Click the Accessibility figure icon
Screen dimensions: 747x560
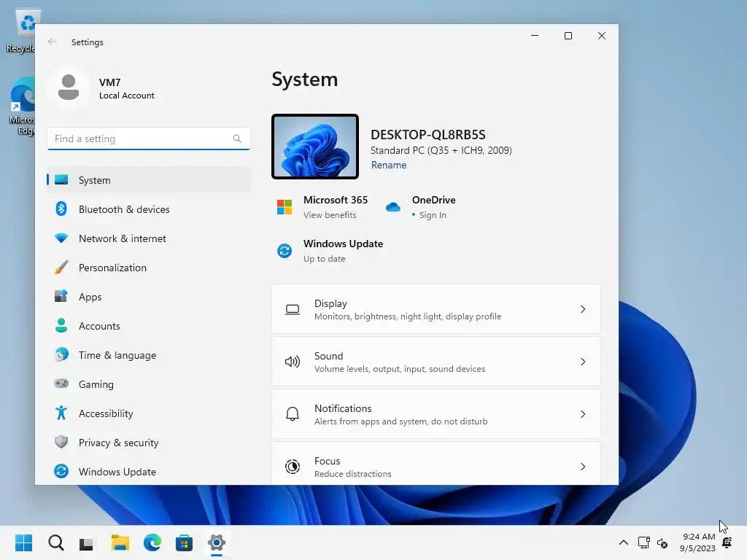click(x=61, y=413)
